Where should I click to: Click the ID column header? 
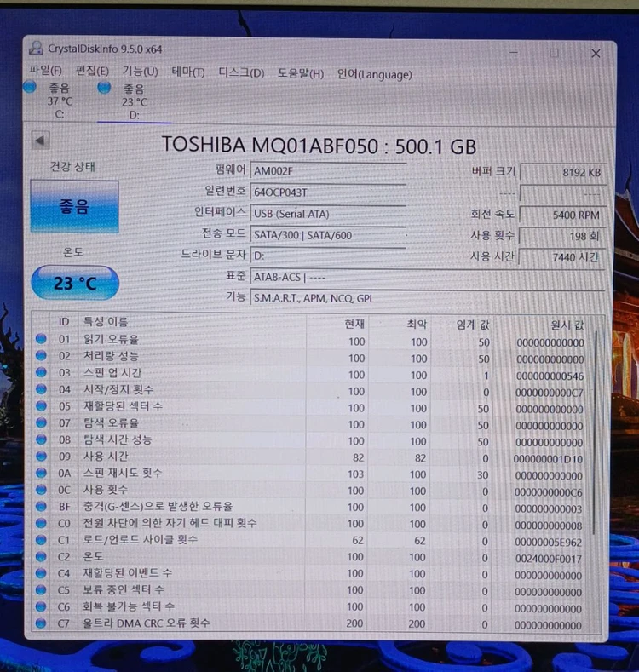(x=64, y=321)
